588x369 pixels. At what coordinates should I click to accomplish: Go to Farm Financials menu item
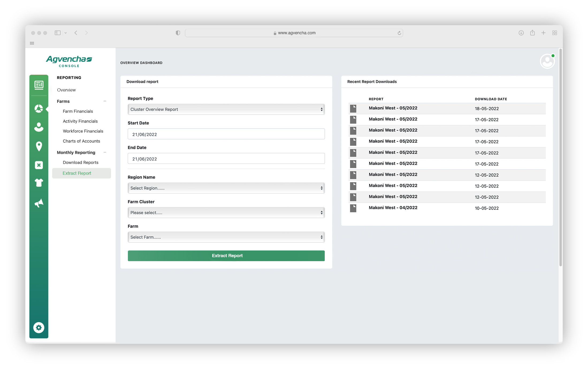(78, 111)
